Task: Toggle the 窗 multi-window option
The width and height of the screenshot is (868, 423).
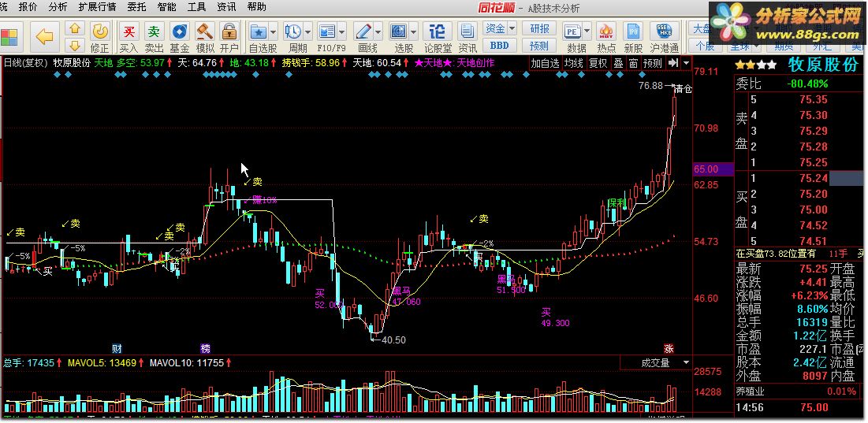Action: coord(633,63)
